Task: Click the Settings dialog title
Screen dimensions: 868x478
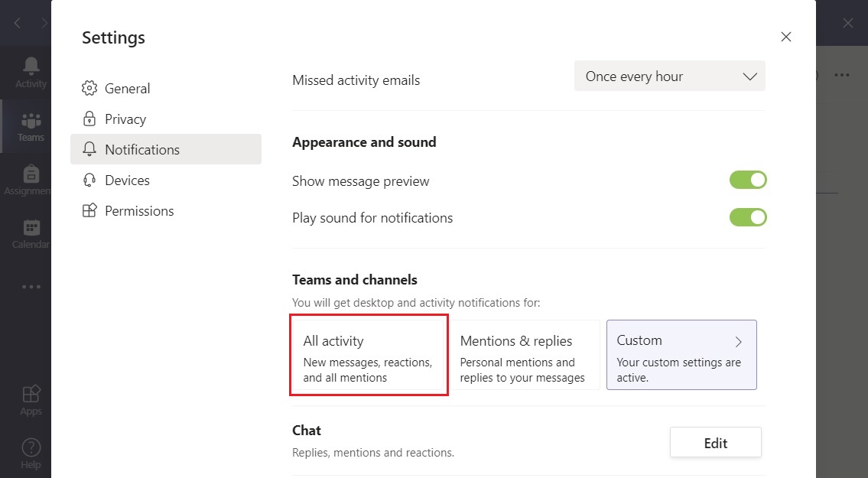Action: click(113, 37)
